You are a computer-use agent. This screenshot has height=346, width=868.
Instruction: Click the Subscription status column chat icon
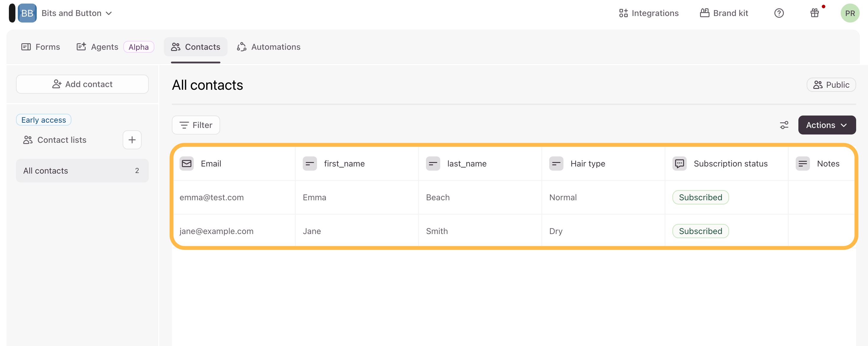679,164
